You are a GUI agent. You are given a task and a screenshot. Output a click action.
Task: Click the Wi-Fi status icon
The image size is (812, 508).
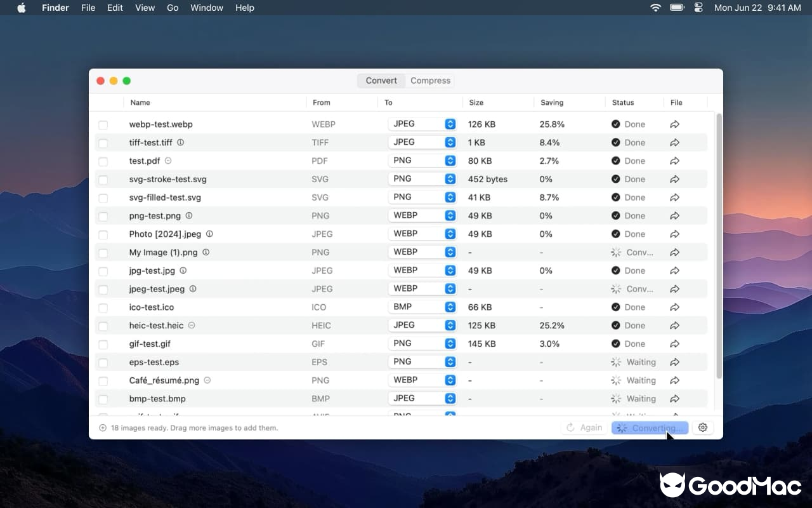(x=655, y=8)
